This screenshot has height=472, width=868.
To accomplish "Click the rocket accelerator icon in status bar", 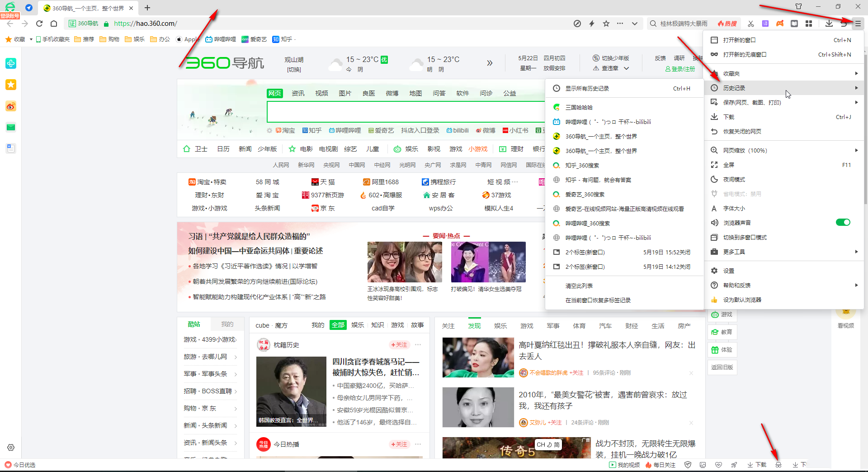I will [734, 465].
